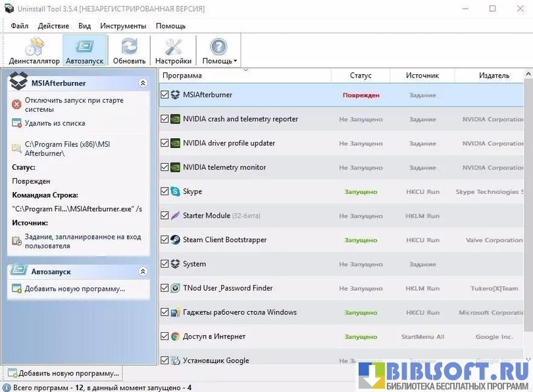Click the Skype icon in program list
This screenshot has width=533, height=392.
coord(175,191)
